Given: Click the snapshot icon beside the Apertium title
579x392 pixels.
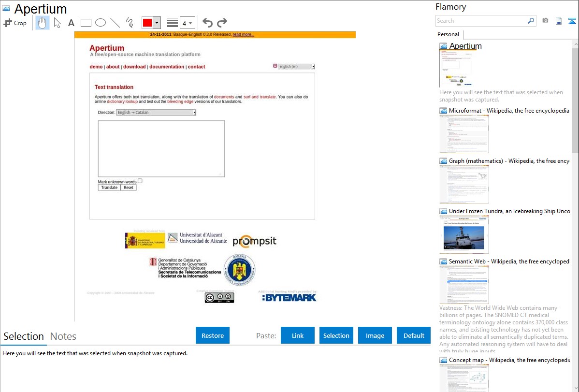Looking at the screenshot, I should [6, 8].
